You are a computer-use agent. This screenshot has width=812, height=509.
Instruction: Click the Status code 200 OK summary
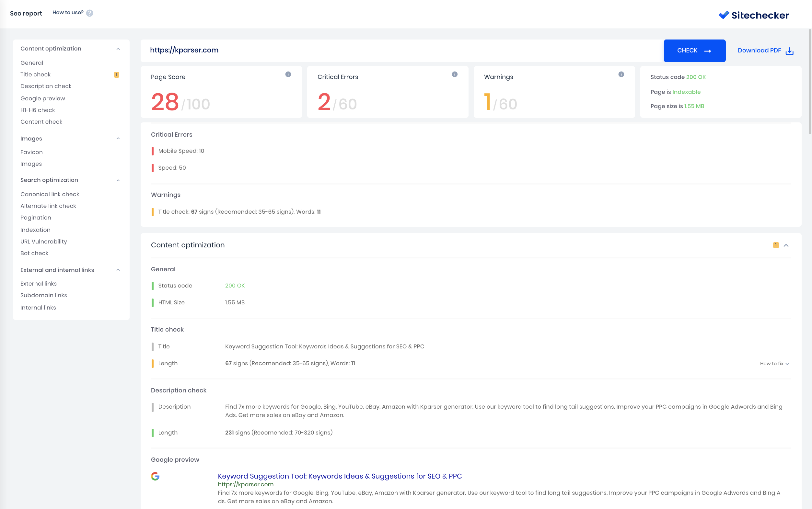click(678, 77)
